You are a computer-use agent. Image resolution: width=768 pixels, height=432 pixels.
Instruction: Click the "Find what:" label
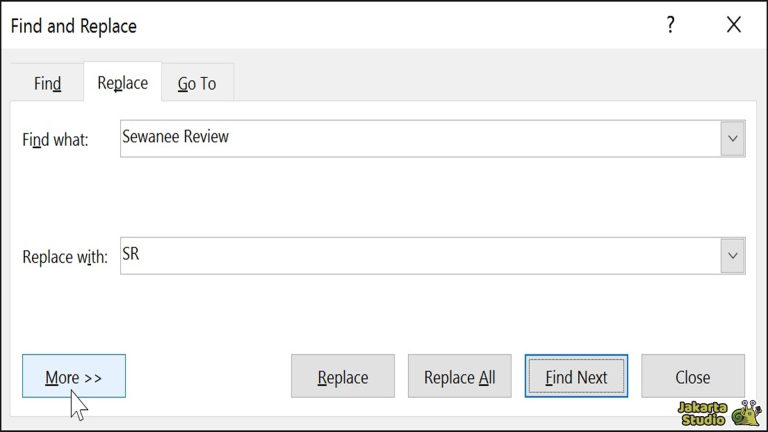56,140
